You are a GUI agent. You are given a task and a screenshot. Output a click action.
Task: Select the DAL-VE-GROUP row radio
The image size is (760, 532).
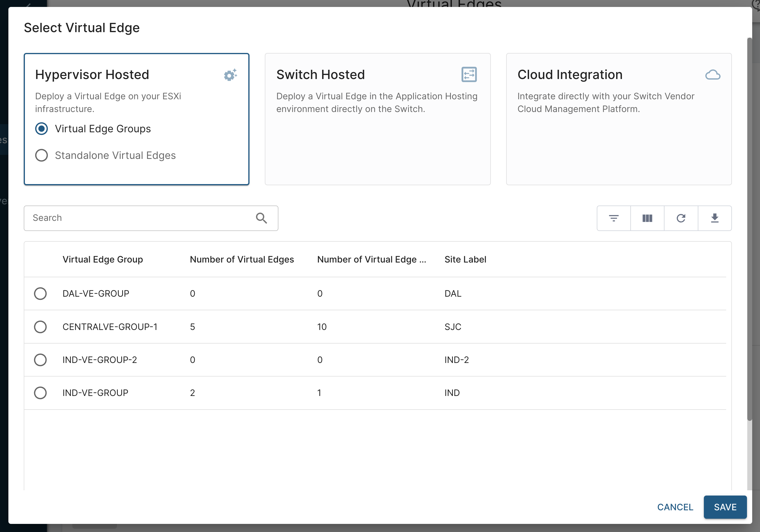click(41, 294)
